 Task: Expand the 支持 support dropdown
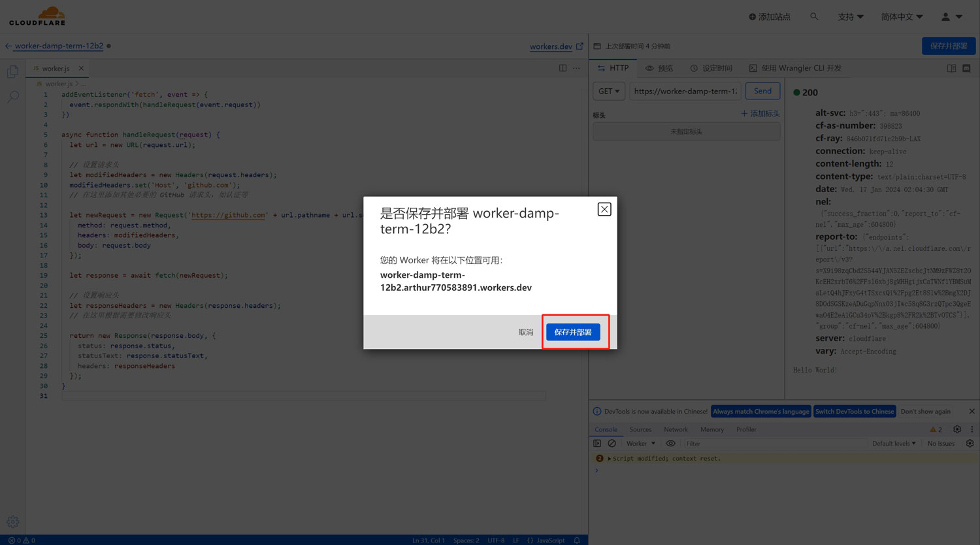point(851,16)
